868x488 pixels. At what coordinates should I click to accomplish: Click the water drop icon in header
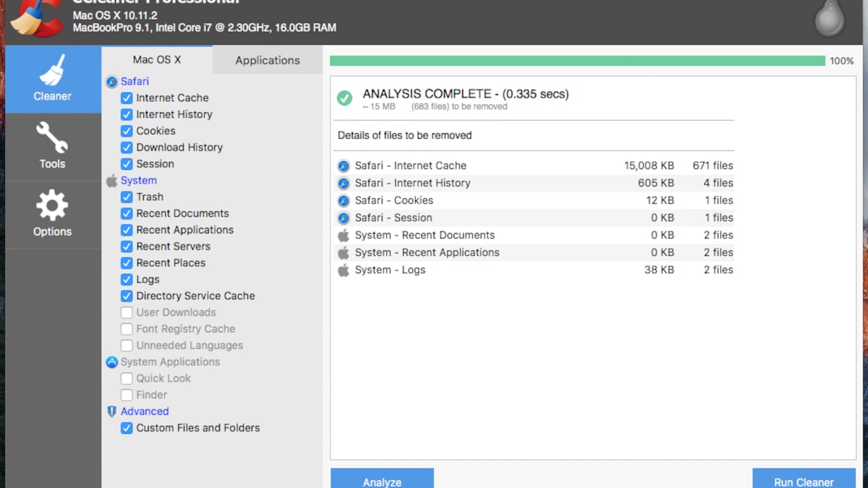pyautogui.click(x=828, y=19)
